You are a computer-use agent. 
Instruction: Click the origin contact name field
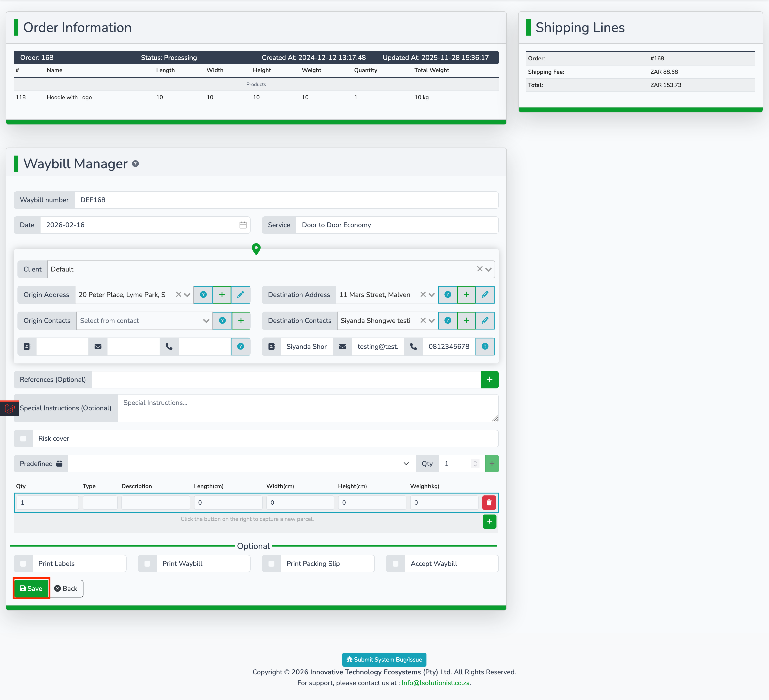pyautogui.click(x=62, y=346)
